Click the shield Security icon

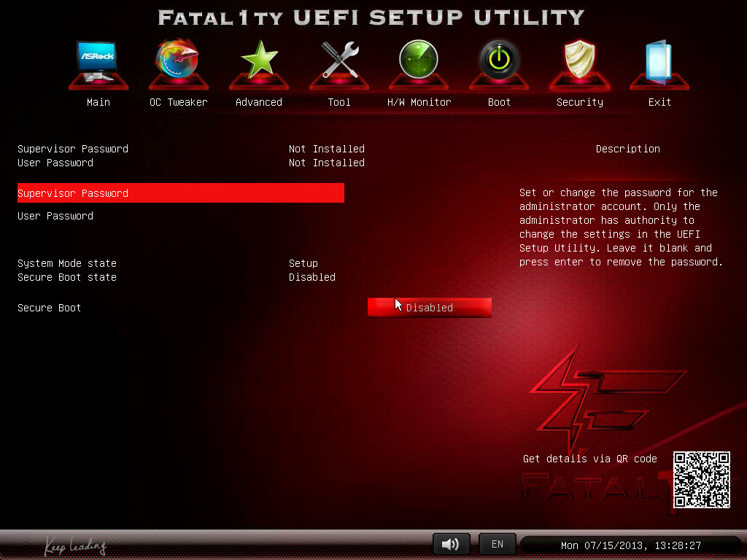point(579,64)
